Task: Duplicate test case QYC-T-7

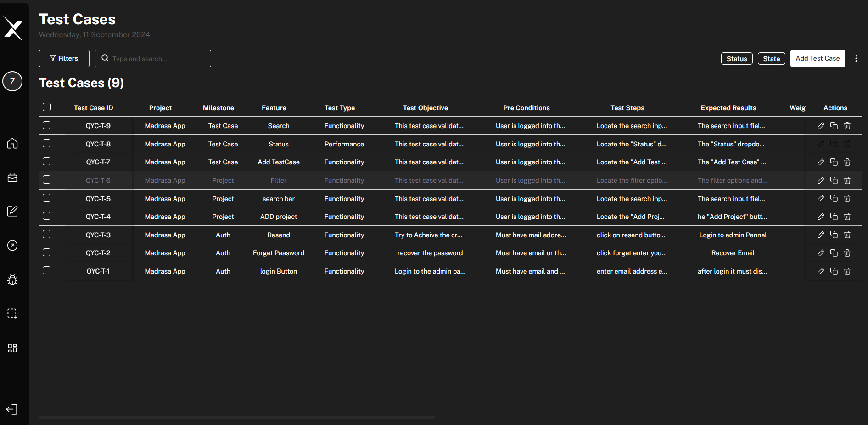Action: point(834,162)
